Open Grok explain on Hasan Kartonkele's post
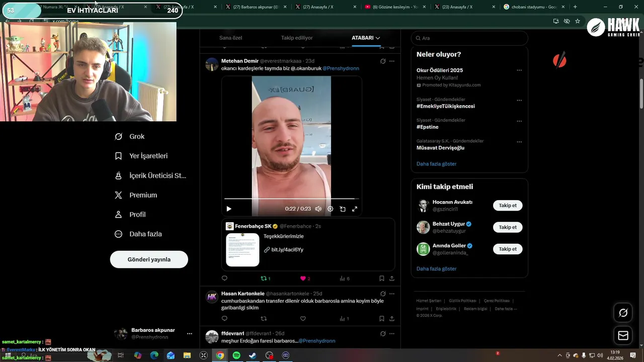The width and height of the screenshot is (644, 362). [383, 293]
